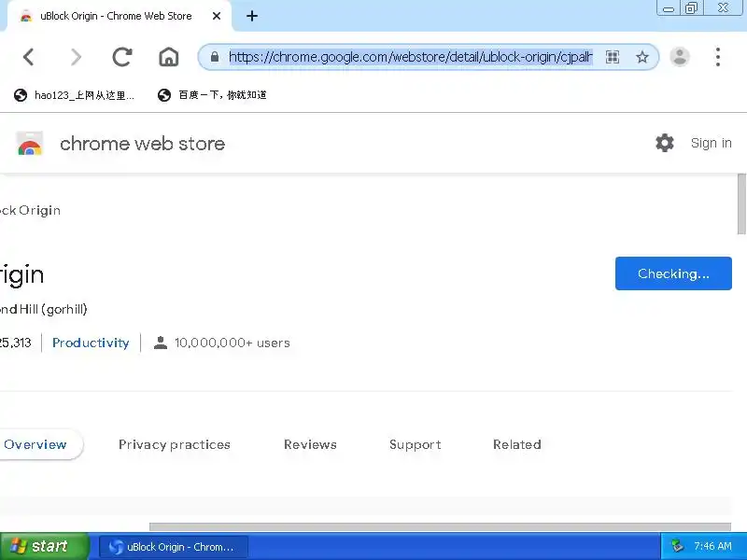747x560 pixels.
Task: Open the Baidu bookmark
Action: [x=212, y=95]
